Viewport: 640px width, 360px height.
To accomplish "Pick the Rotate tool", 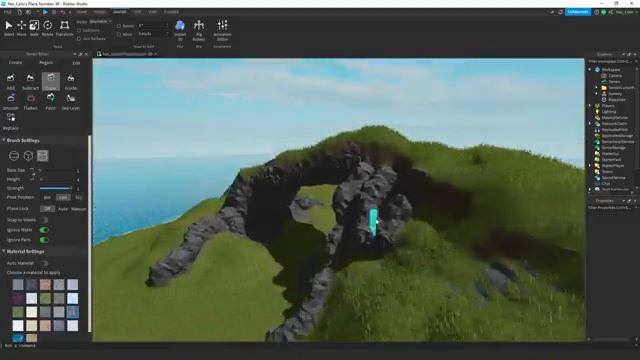I will (x=47, y=28).
